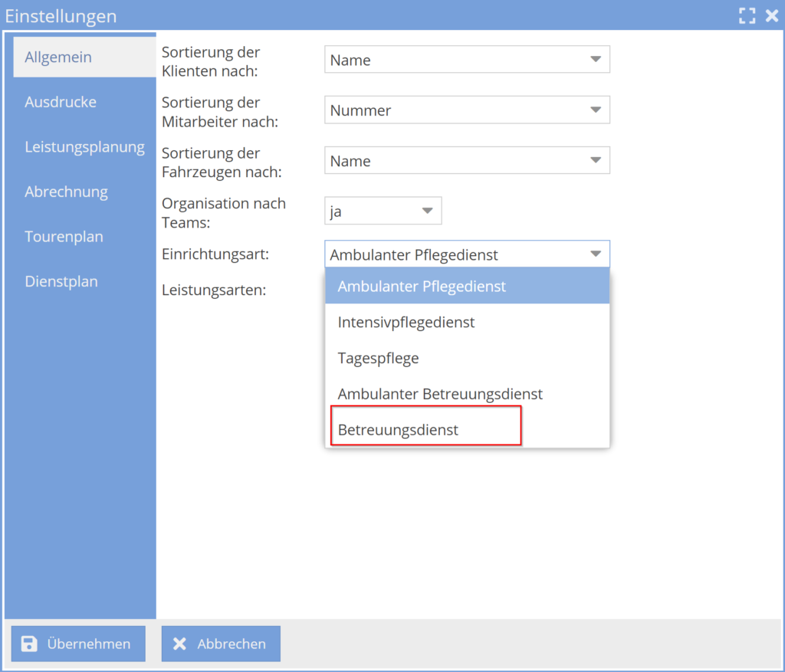Expand the Sortierung der Fahrzeugen dropdown
This screenshot has height=672, width=785.
(x=467, y=161)
